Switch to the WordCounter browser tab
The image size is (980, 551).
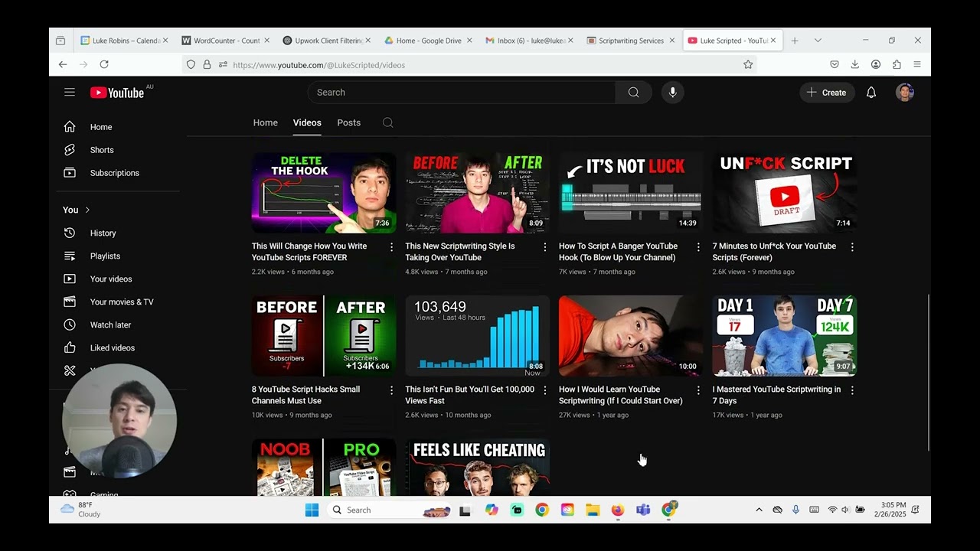(x=224, y=41)
